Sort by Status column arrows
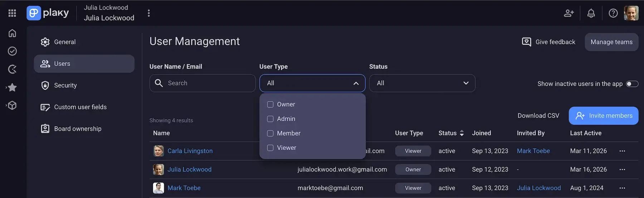Viewport: 644px width, 198px height. [462, 133]
